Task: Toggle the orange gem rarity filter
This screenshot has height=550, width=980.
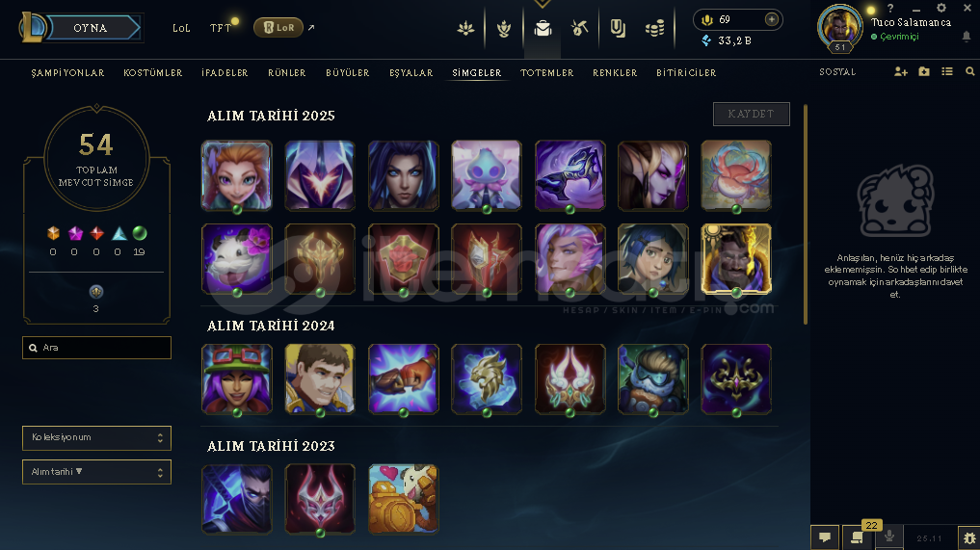Action: coord(53,234)
